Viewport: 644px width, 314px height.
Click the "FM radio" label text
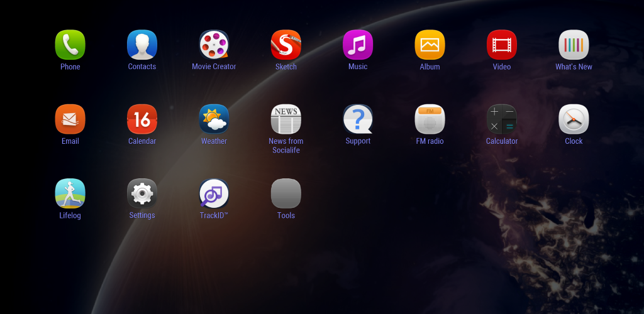(430, 141)
